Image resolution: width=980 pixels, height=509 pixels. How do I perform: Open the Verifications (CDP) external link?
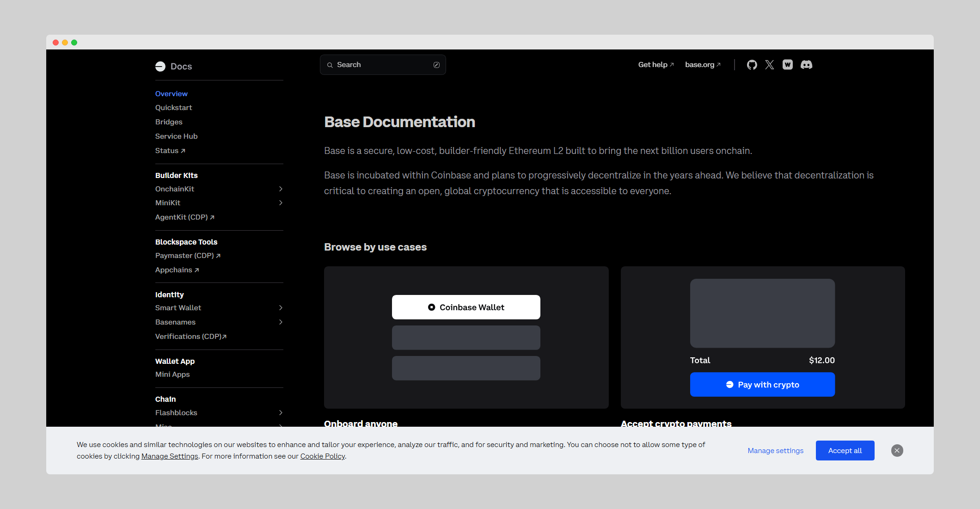[x=191, y=337]
